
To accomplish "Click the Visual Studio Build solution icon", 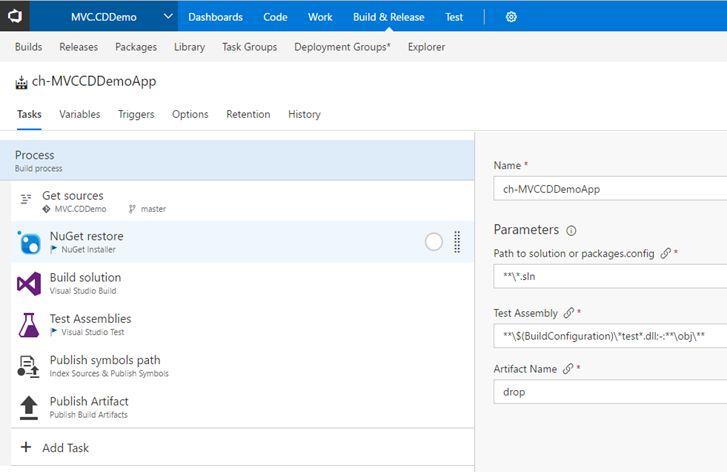I will 29,284.
